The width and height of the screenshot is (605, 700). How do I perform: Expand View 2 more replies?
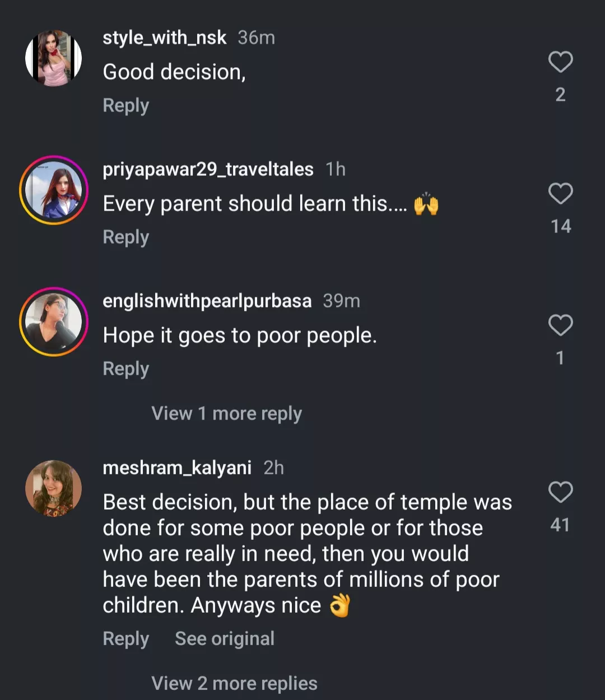(x=234, y=683)
